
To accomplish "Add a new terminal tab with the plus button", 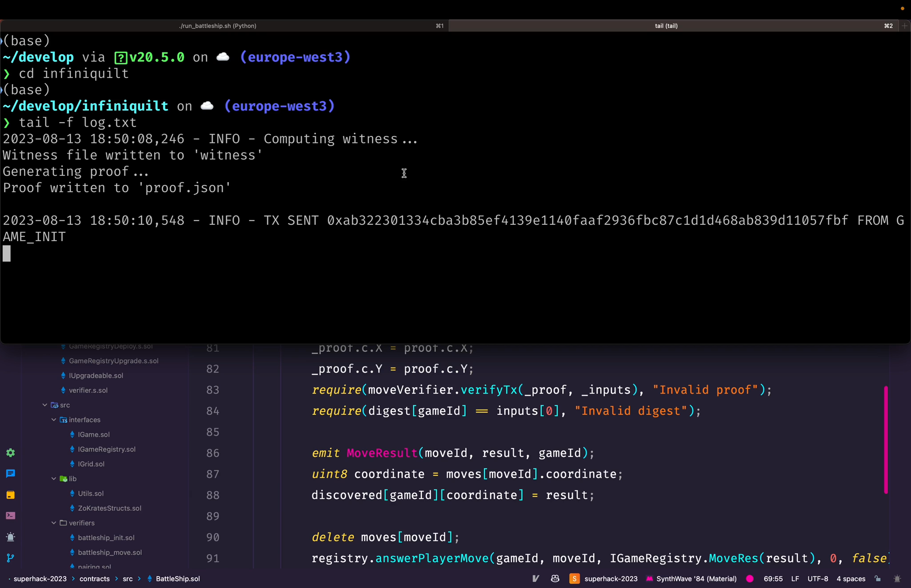I will click(904, 26).
